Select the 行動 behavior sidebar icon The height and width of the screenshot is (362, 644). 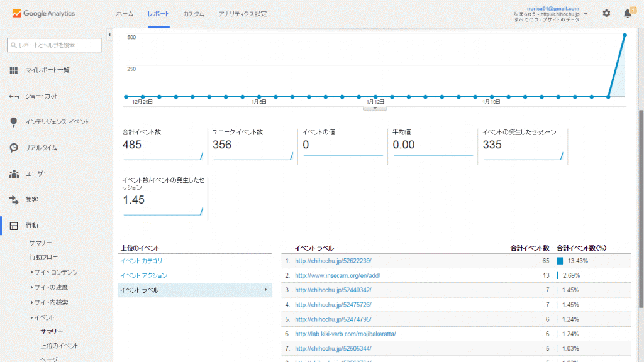(13, 225)
